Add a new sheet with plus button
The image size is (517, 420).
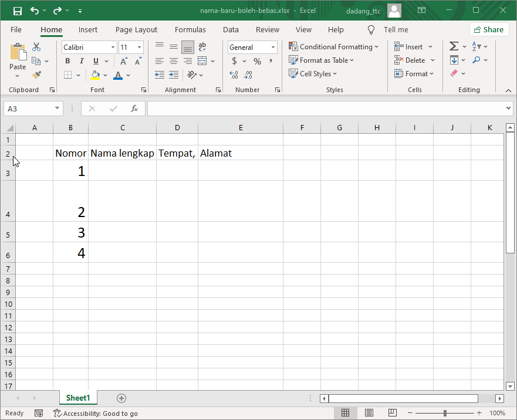(121, 398)
